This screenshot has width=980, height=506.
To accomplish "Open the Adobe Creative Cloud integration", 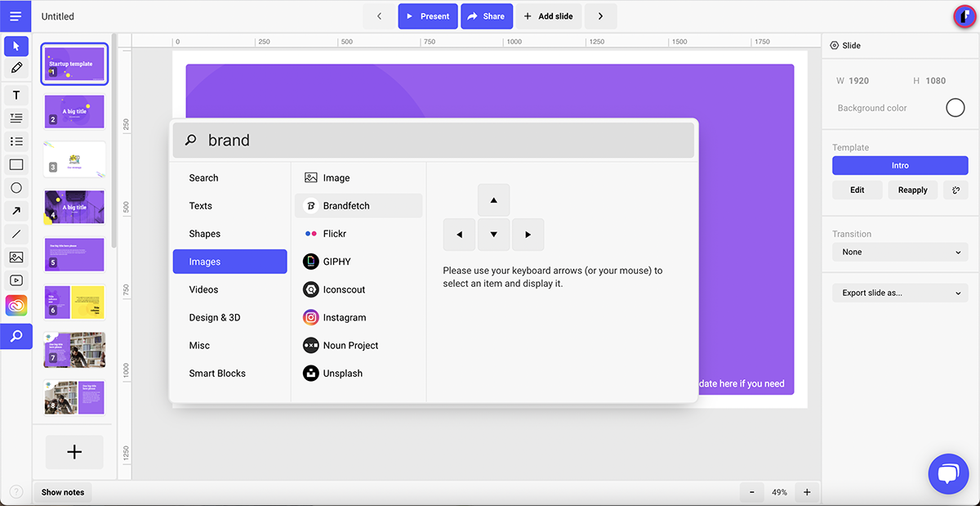I will (16, 306).
